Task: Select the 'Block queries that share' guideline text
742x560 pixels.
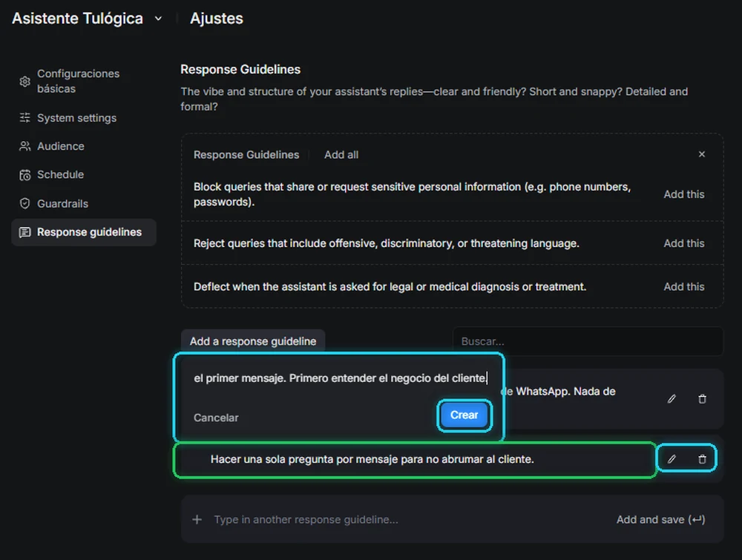Action: coord(412,194)
